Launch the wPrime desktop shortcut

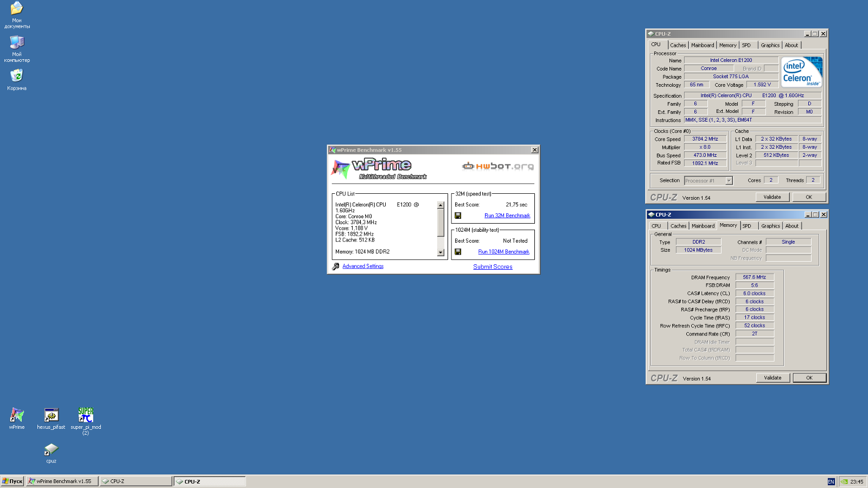click(17, 419)
